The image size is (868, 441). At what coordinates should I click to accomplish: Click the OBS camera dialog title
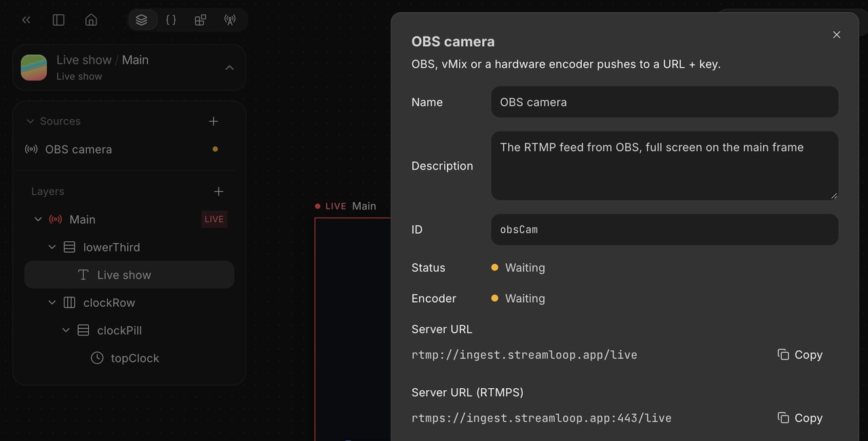click(453, 41)
